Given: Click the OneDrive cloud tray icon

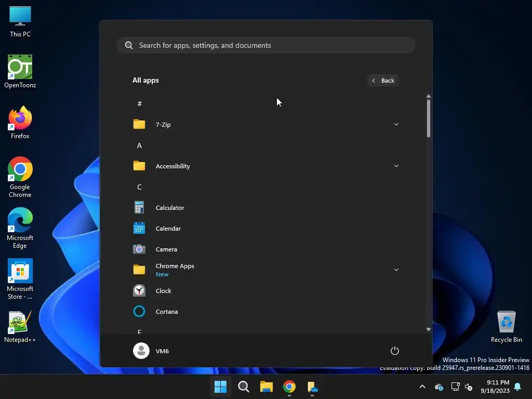Looking at the screenshot, I should coord(438,387).
